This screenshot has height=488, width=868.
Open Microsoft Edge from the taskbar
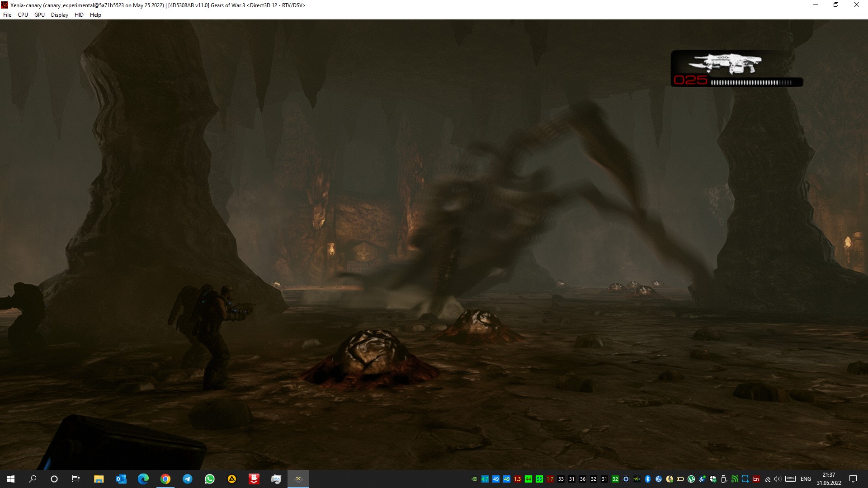coord(143,479)
